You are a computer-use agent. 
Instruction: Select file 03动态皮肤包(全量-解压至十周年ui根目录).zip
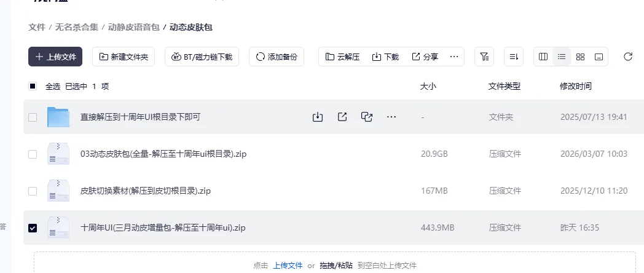click(163, 154)
